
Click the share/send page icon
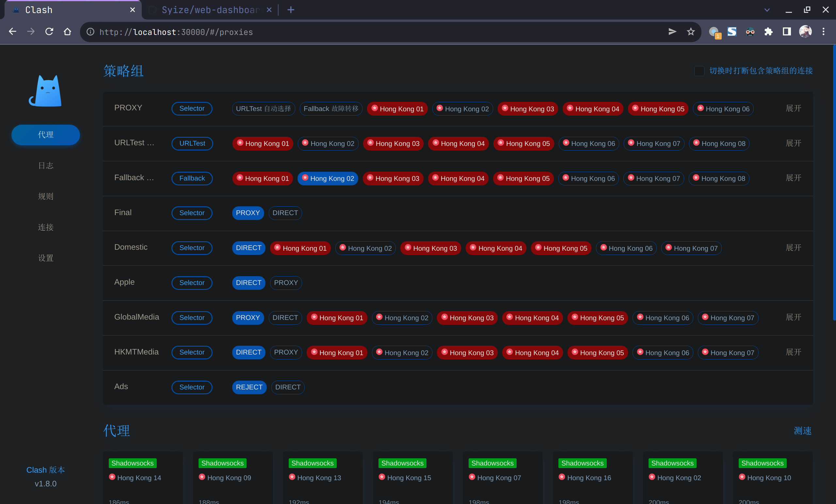(672, 32)
